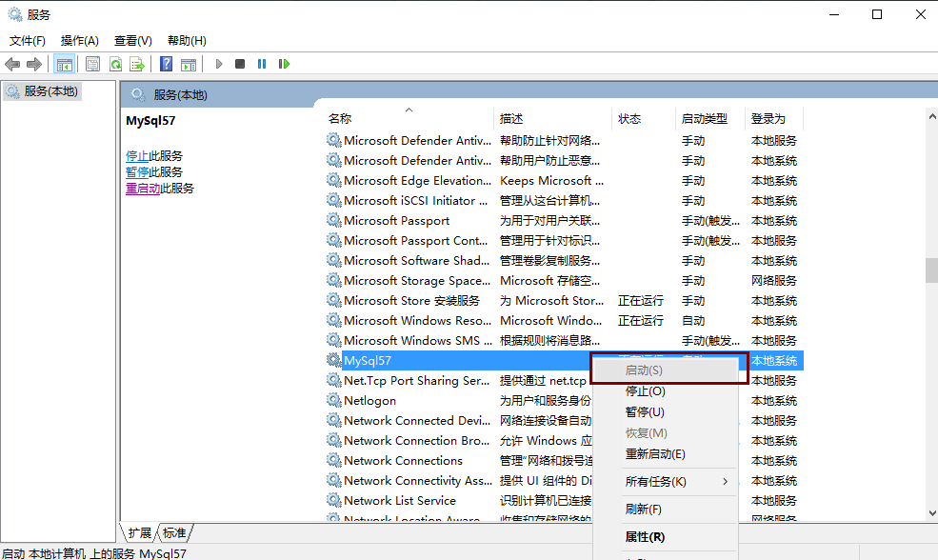
Task: Click the Stop Service square icon
Action: pos(240,64)
